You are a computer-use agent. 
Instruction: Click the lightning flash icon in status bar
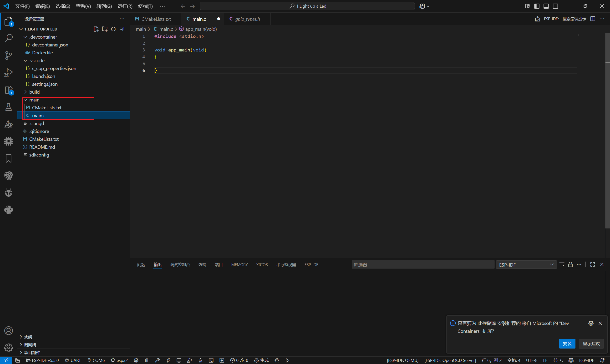point(168,360)
